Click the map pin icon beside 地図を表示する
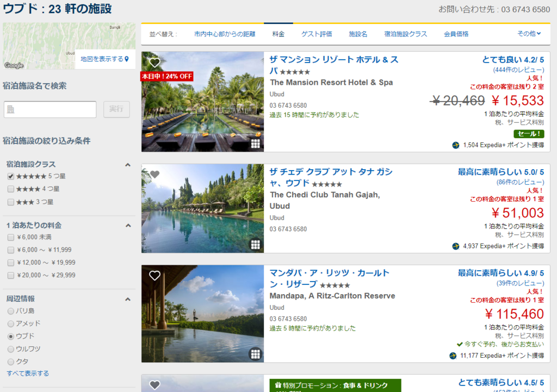 tap(127, 59)
